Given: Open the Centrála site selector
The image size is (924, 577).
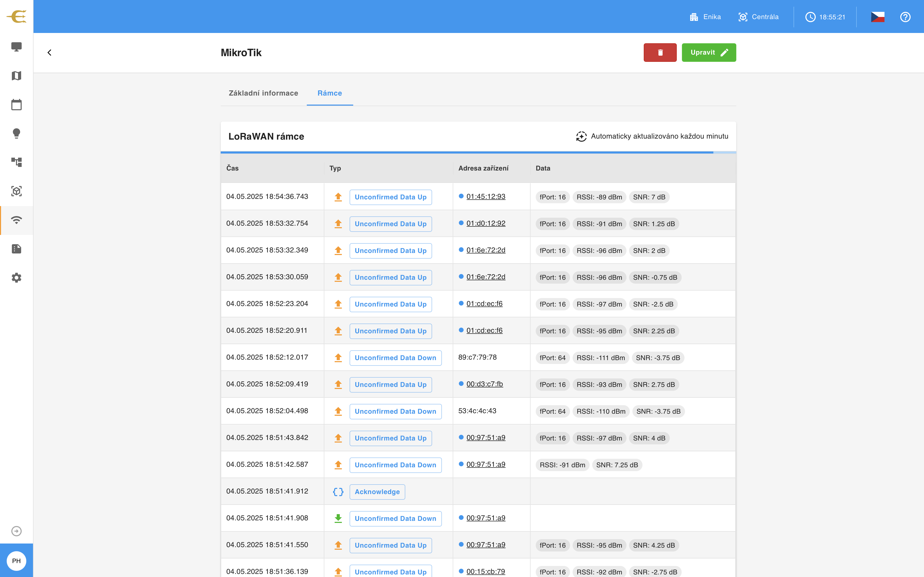Looking at the screenshot, I should coord(758,17).
